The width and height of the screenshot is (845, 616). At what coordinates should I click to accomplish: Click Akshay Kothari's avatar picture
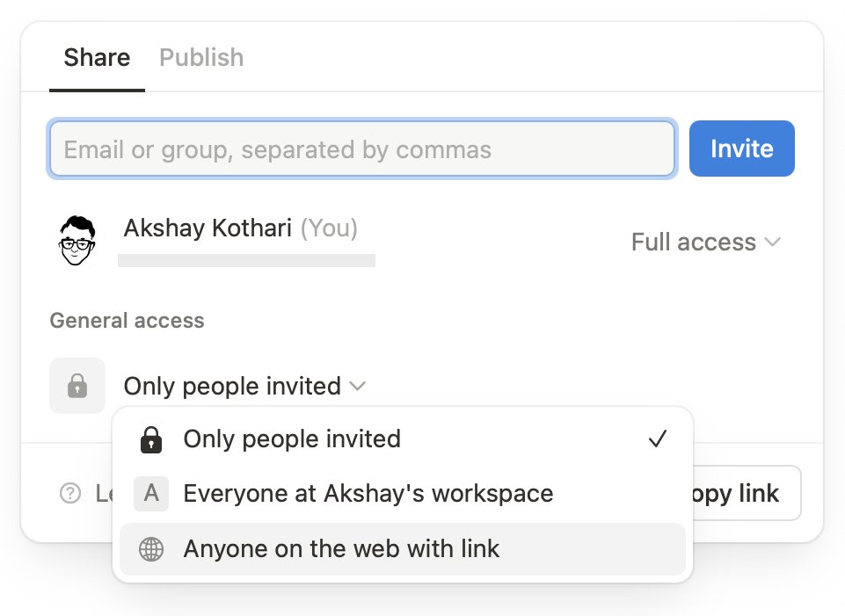[x=77, y=241]
